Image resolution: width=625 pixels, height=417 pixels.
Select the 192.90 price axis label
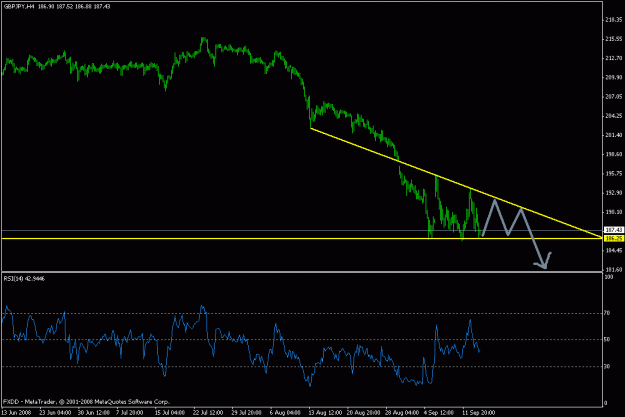[x=613, y=193]
